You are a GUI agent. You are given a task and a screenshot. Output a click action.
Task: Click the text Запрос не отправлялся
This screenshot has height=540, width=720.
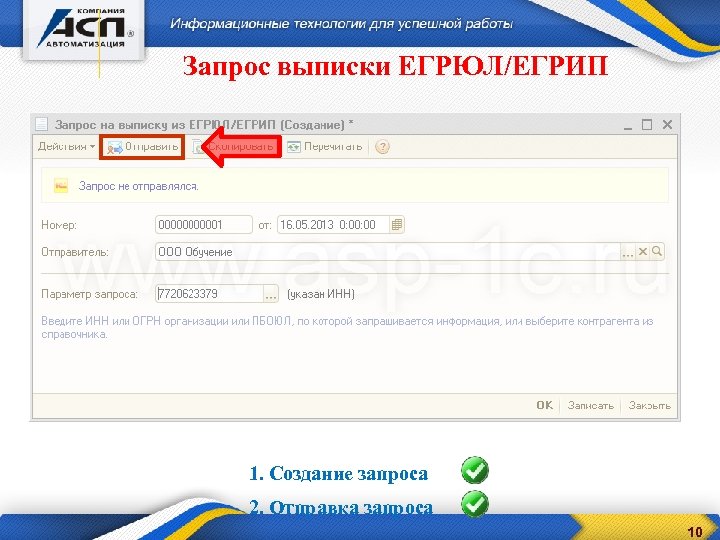click(138, 186)
